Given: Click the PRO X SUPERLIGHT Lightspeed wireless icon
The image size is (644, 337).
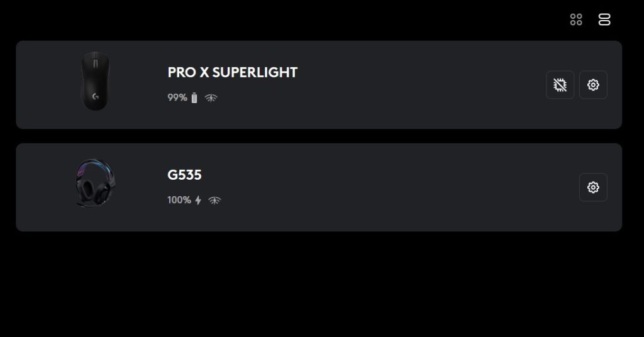Looking at the screenshot, I should [211, 97].
